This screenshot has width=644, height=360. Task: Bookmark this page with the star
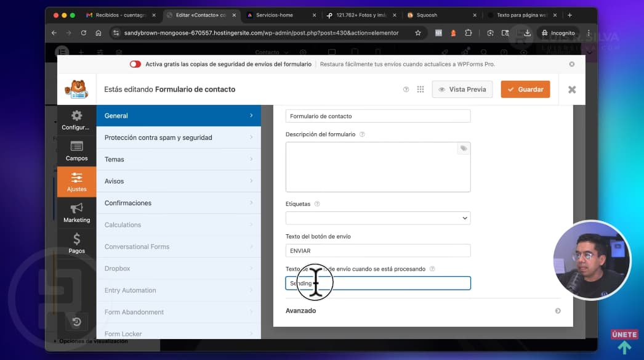417,33
